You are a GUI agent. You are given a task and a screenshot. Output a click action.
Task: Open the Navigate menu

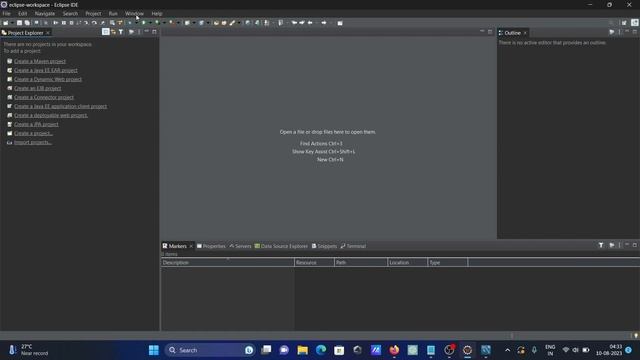pos(45,13)
